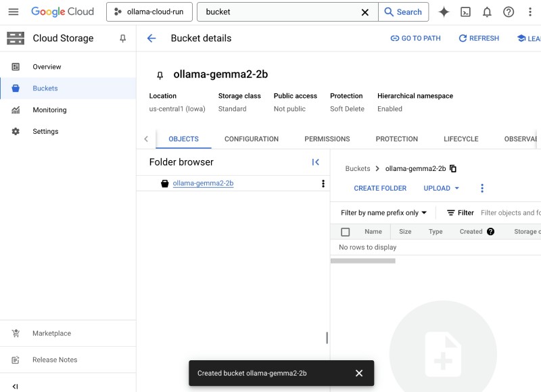Dismiss the Created bucket notification
Image resolution: width=541 pixels, height=392 pixels.
pyautogui.click(x=359, y=373)
